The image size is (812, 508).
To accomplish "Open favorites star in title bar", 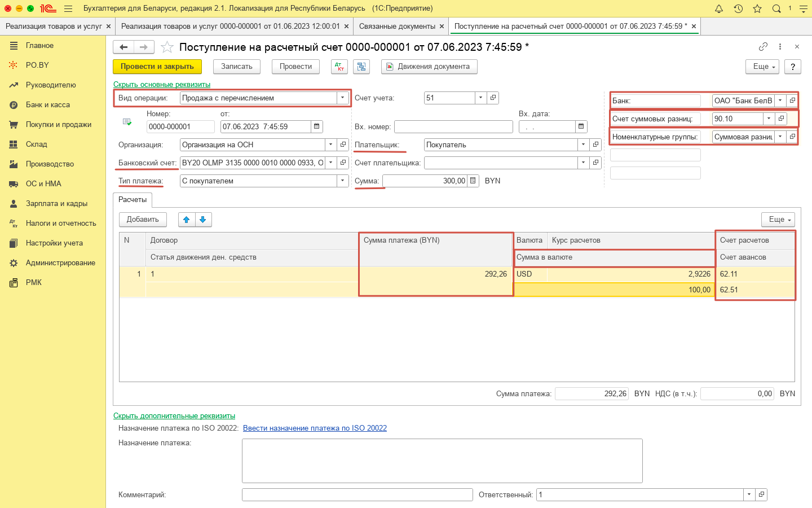I will click(x=757, y=8).
